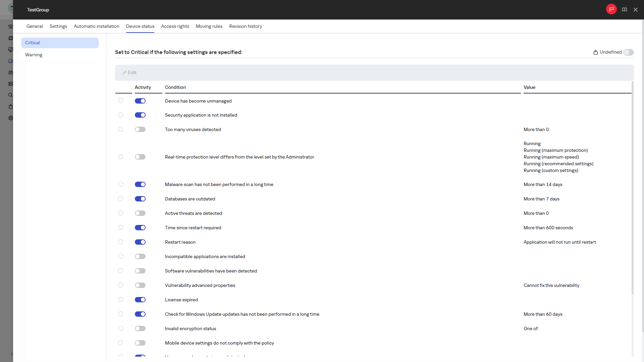The width and height of the screenshot is (644, 362).
Task: Click the vertical scrollbar of the conditions table
Action: (633, 188)
